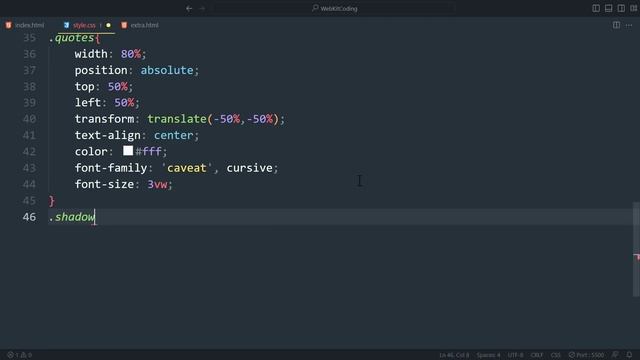Click the translate(-50%,-50%) value
This screenshot has width=640, height=360.
pos(213,119)
